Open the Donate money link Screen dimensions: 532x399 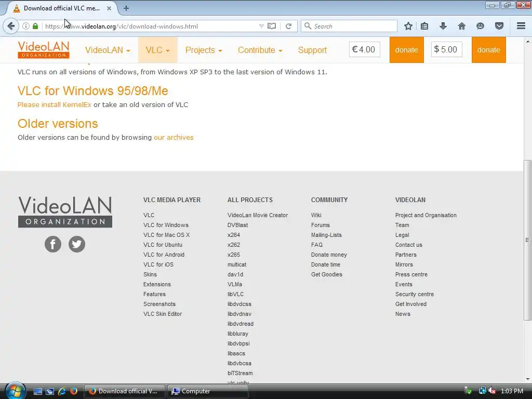329,255
